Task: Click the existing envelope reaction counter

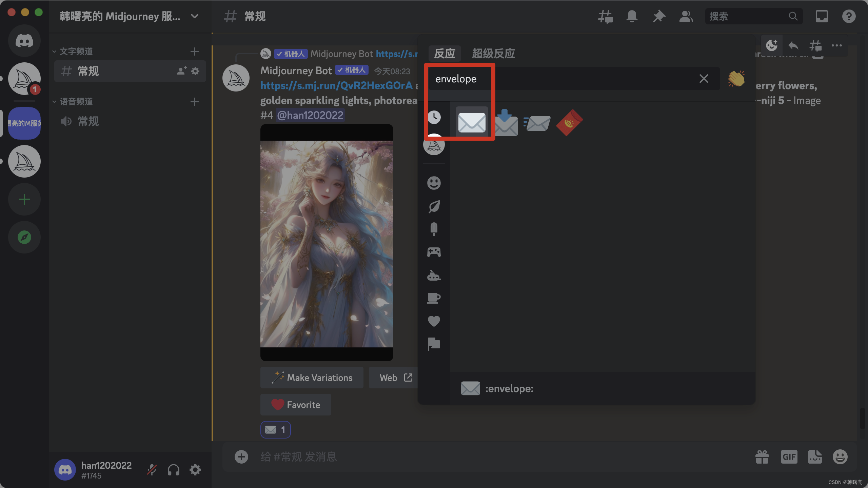Action: pyautogui.click(x=275, y=429)
